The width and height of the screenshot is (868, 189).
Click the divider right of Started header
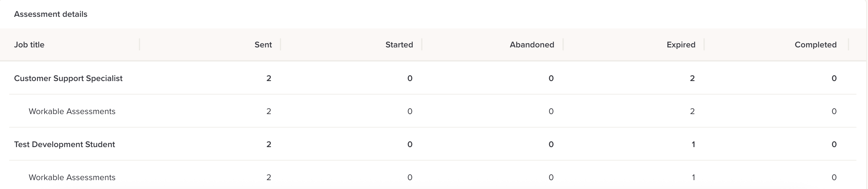tap(422, 45)
